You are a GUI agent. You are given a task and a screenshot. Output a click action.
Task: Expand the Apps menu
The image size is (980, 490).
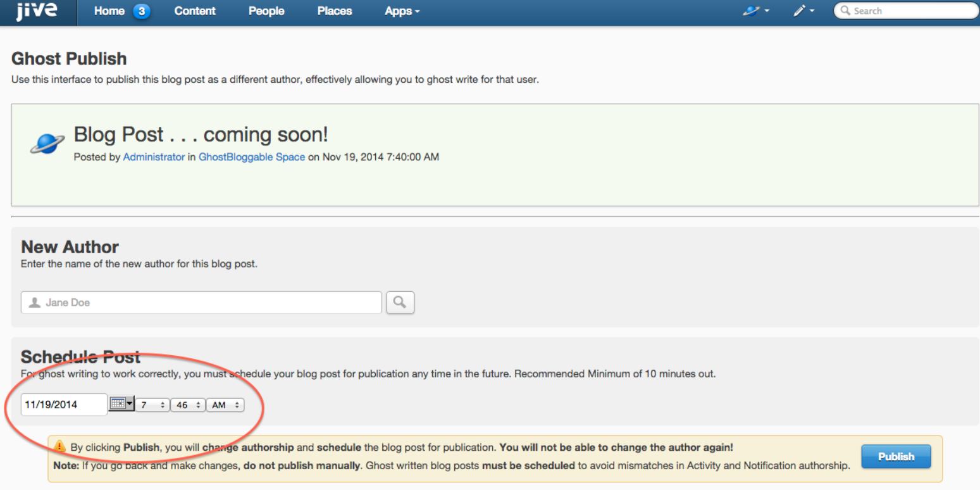pyautogui.click(x=402, y=11)
